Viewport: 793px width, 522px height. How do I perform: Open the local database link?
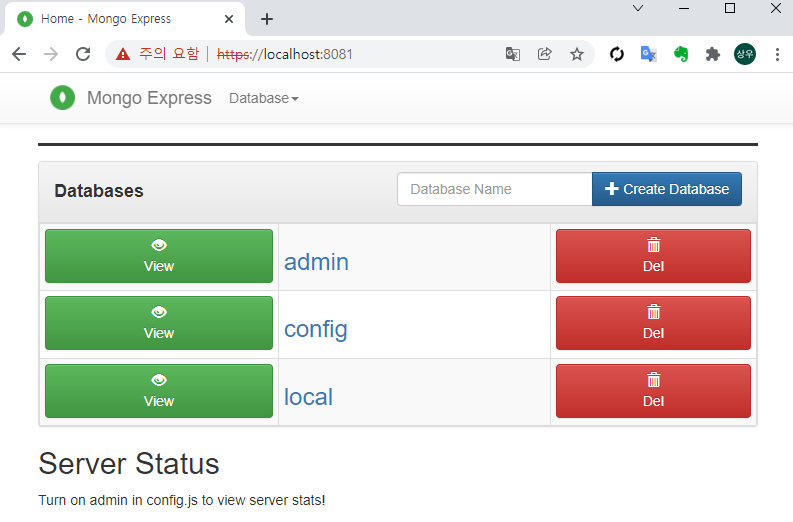[309, 397]
